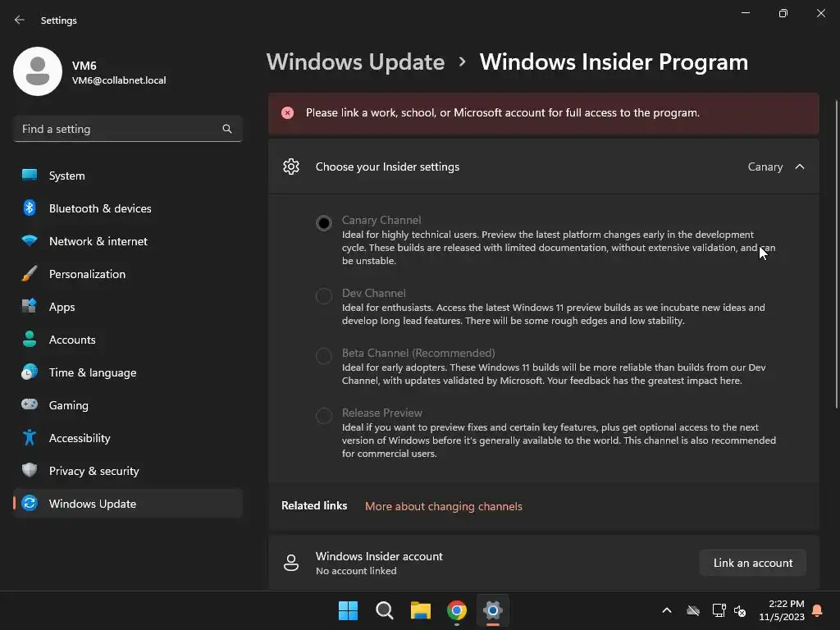Open Bluetooth & devices settings
This screenshot has height=630, width=840.
(x=127, y=208)
